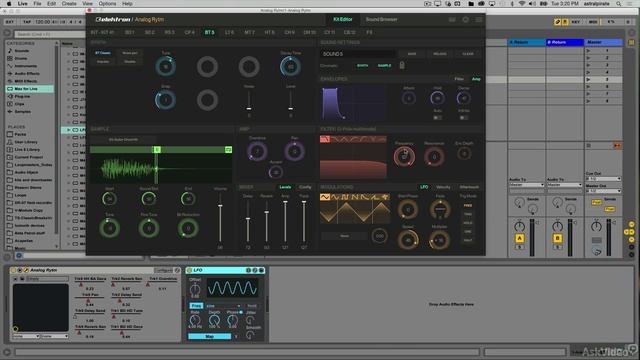Click the sample loop end marker icon

click(x=228, y=150)
